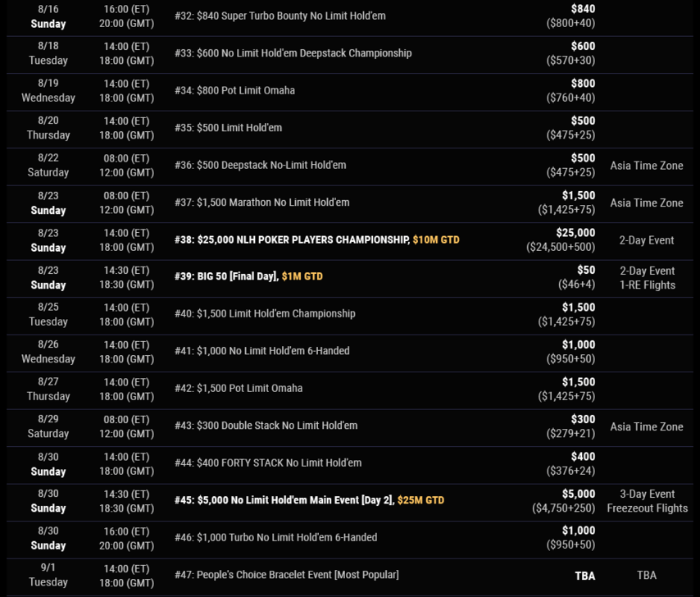This screenshot has height=597, width=700.
Task: Click the $1M GTD guarantee text
Action: pyautogui.click(x=302, y=276)
